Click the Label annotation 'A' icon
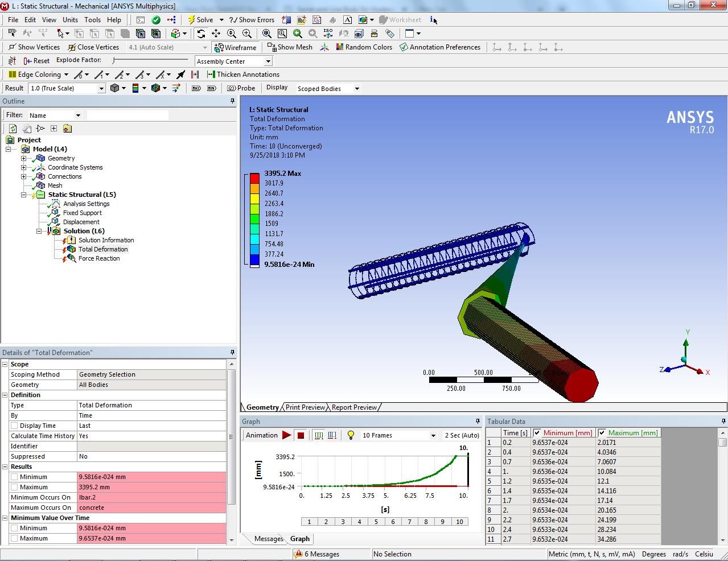This screenshot has height=561, width=728. click(x=347, y=20)
